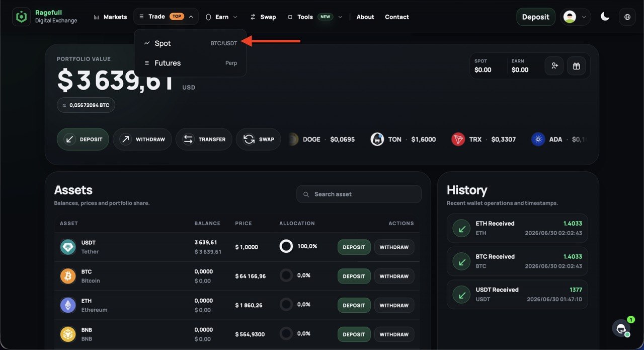Click the portfolio Deposit action button
644x350 pixels.
pyautogui.click(x=83, y=139)
